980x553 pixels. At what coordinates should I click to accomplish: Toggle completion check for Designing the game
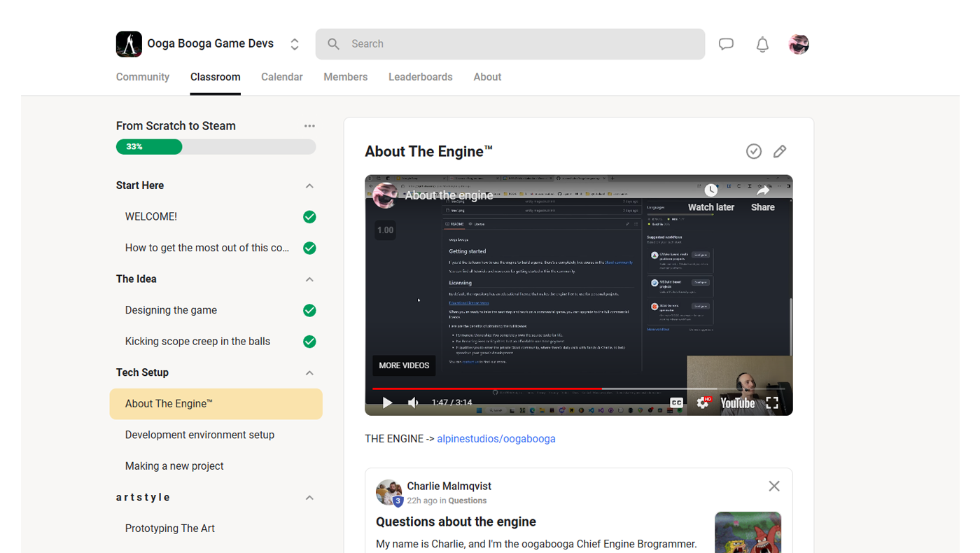point(309,310)
